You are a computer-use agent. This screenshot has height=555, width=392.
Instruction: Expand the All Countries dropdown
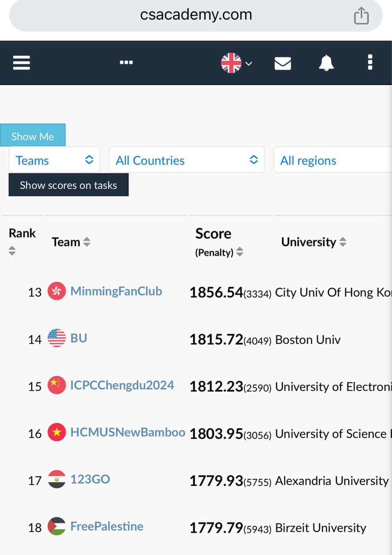point(187,160)
